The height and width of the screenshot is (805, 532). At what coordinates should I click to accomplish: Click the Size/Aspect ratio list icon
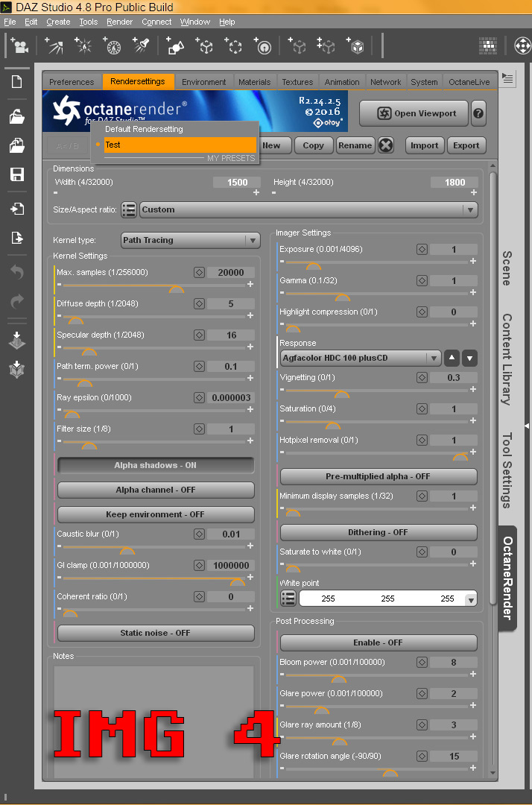pyautogui.click(x=129, y=209)
